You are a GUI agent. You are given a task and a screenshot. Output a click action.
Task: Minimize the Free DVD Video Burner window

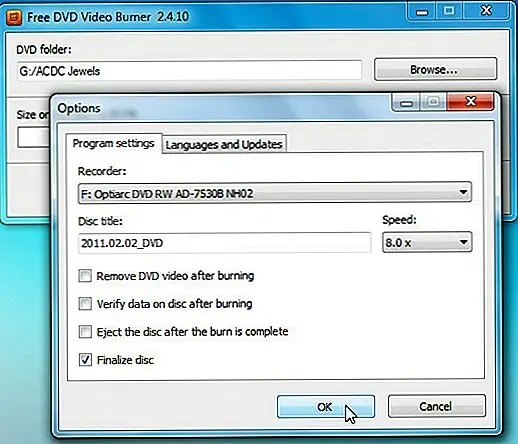(x=422, y=12)
